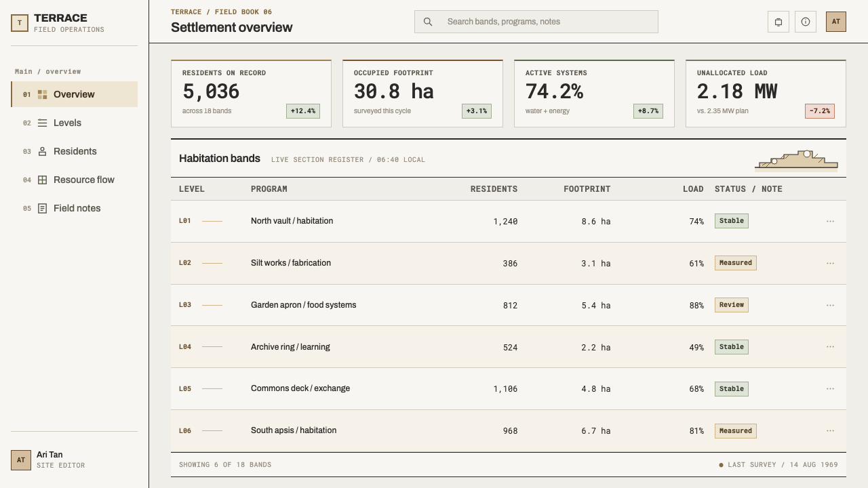Screen dimensions: 868x488
Task: Focus the Search bands, programs, notes field
Action: (536, 22)
